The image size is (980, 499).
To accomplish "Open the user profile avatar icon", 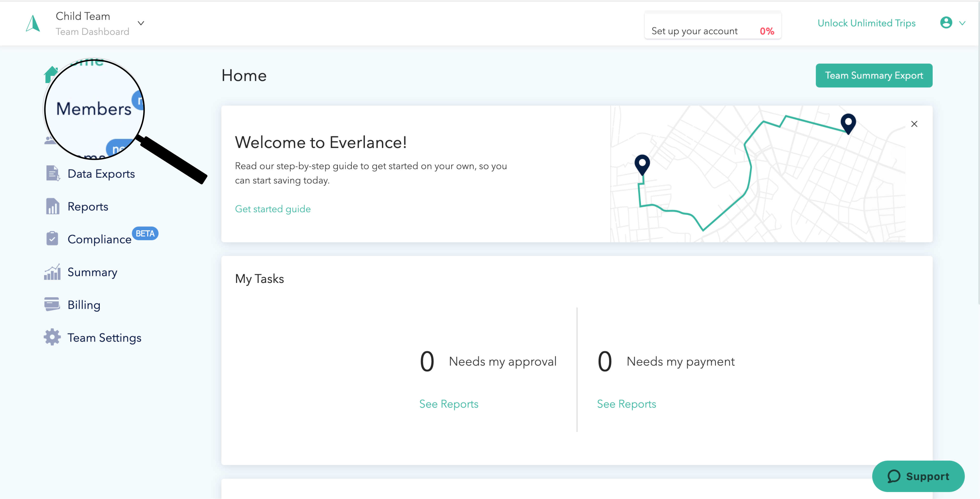I will click(946, 23).
